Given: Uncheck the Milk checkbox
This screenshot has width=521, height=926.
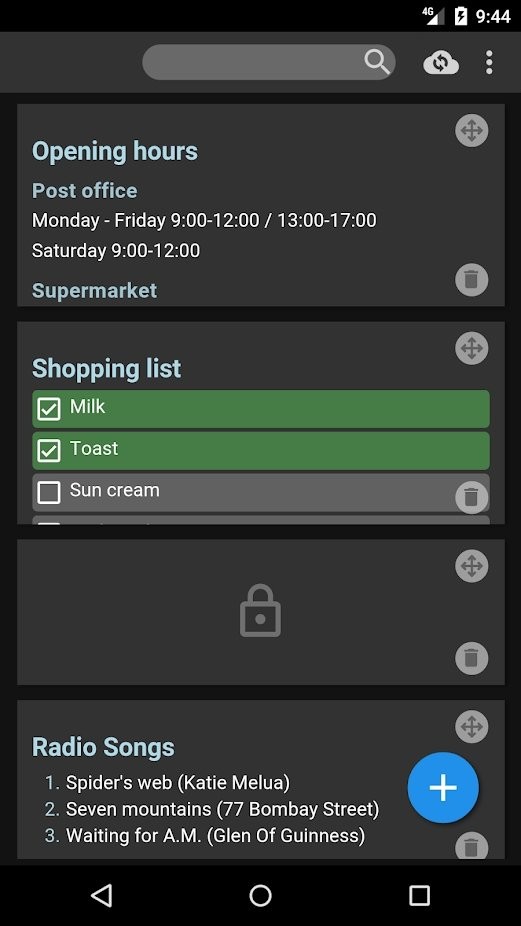Looking at the screenshot, I should (x=48, y=409).
